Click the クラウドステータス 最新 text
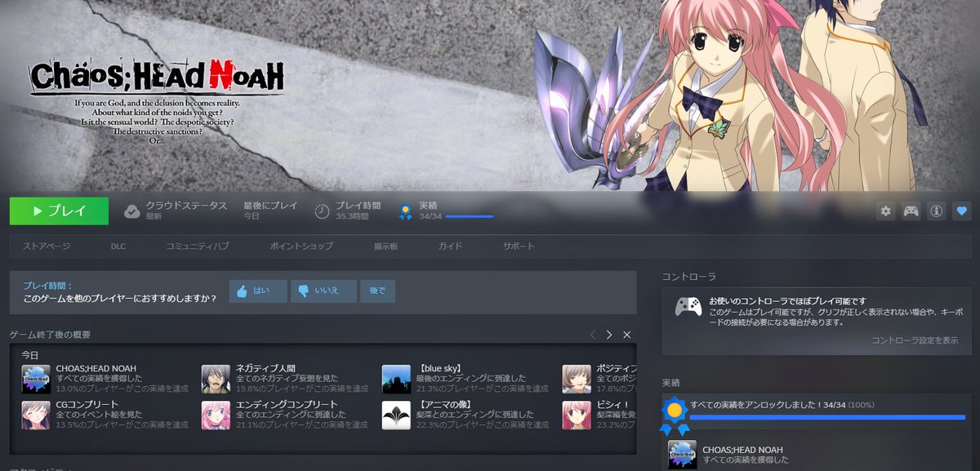The image size is (980, 471). coord(186,211)
